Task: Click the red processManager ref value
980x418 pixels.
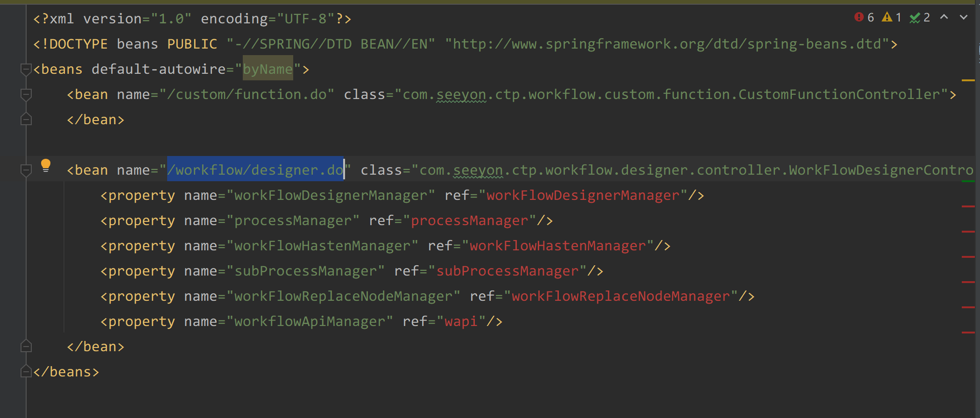Action: (x=469, y=220)
